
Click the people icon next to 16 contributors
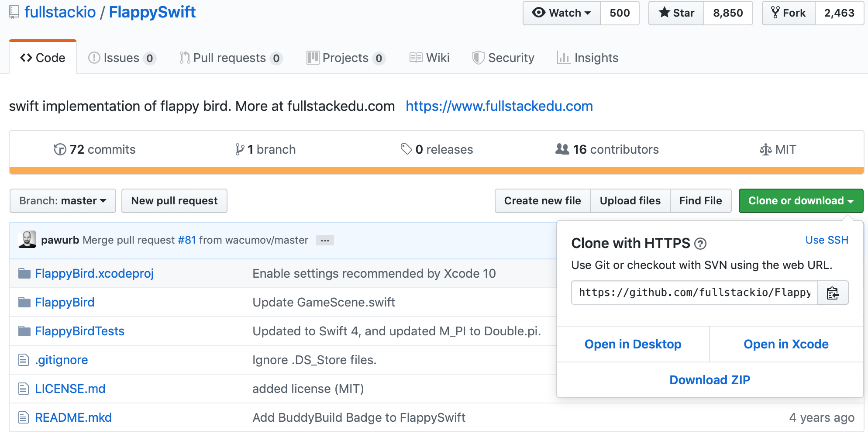tap(562, 149)
